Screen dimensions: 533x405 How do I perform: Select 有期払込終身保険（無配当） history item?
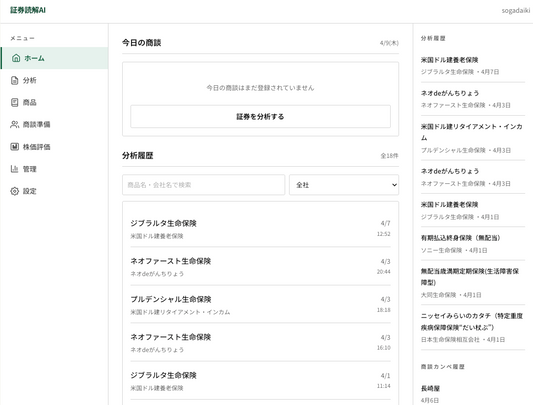[x=473, y=243]
